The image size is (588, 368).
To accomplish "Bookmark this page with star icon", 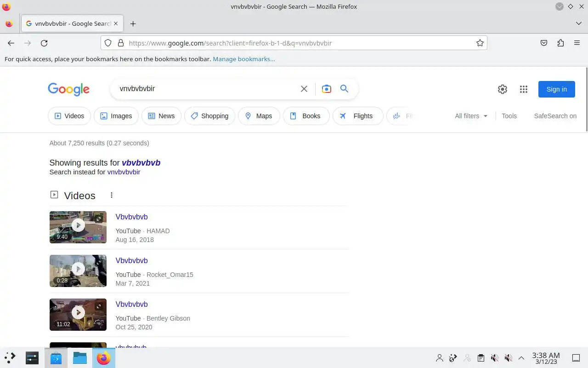I will (480, 43).
